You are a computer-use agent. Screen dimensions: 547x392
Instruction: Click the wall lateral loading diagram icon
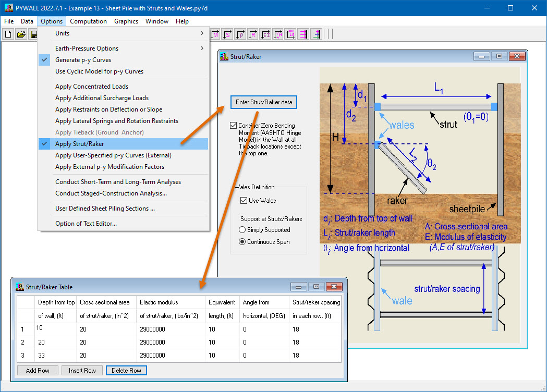coord(304,34)
